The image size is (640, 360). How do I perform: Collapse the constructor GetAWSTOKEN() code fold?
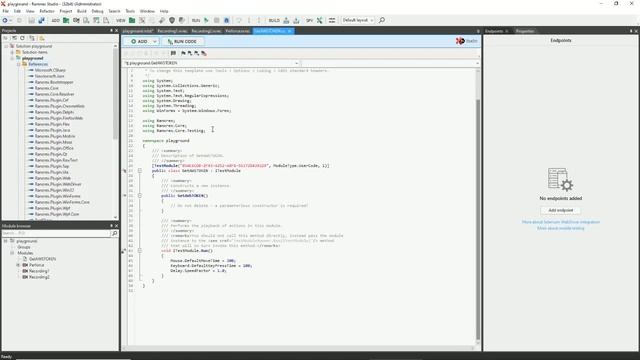coord(140,196)
